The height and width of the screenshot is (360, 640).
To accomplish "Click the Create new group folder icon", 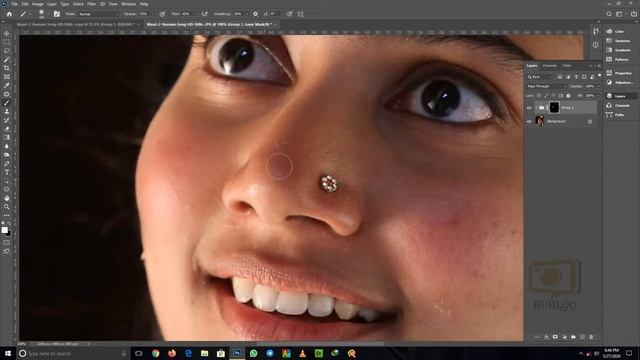I will point(573,337).
